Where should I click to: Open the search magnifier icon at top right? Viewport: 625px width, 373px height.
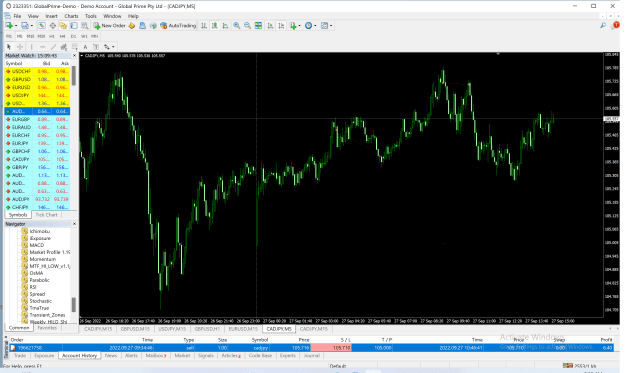click(603, 26)
